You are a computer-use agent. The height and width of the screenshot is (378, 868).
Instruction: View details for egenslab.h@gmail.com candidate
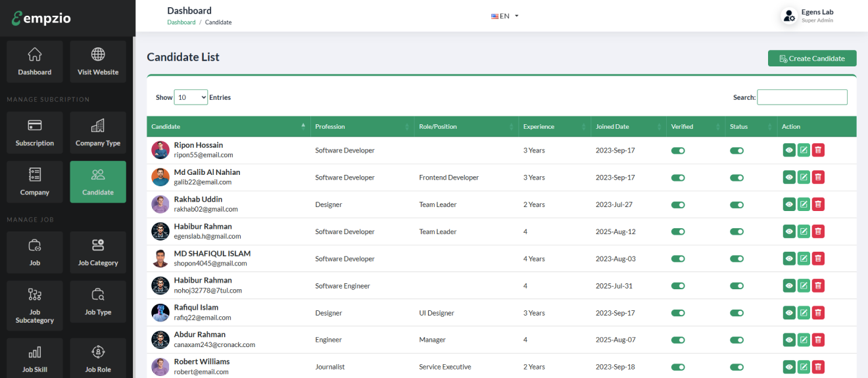[x=789, y=231]
